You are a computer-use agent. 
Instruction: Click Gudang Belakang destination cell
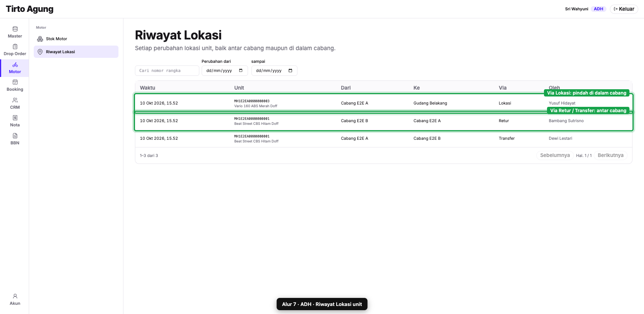click(430, 103)
